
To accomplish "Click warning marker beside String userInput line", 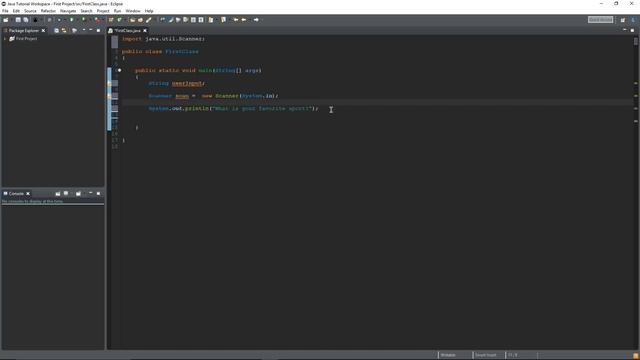I will 109,83.
